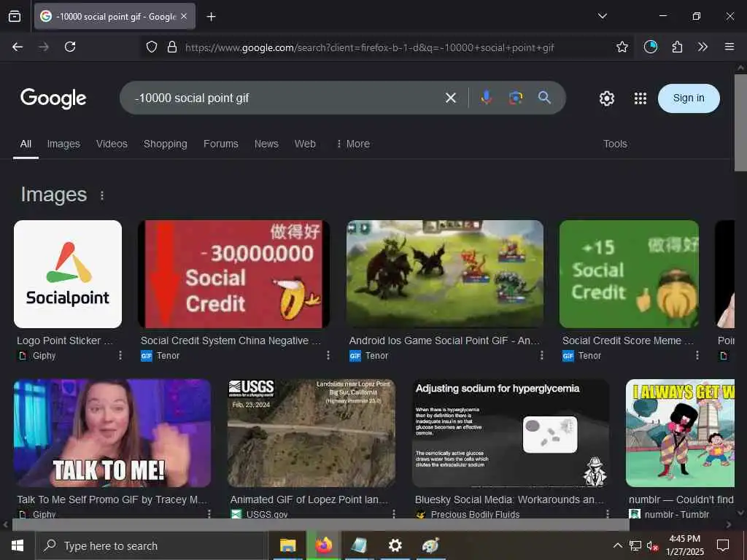
Task: Open the Paint palette taskbar app
Action: click(430, 545)
